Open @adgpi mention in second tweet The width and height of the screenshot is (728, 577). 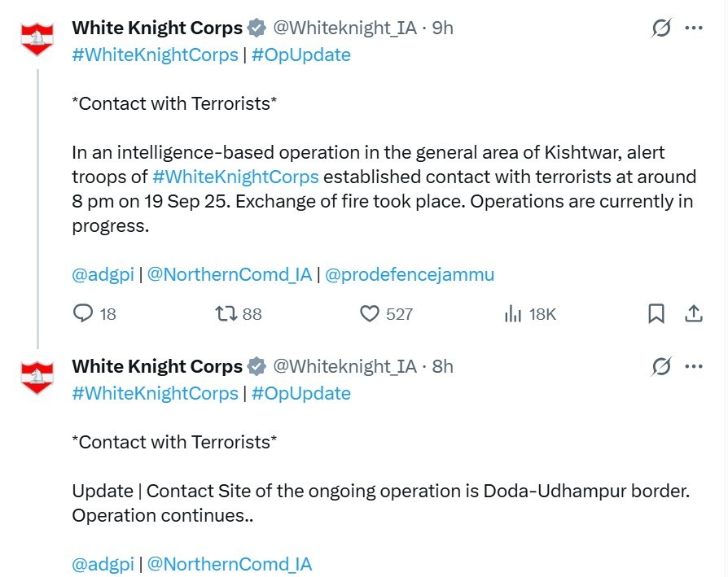click(x=103, y=564)
